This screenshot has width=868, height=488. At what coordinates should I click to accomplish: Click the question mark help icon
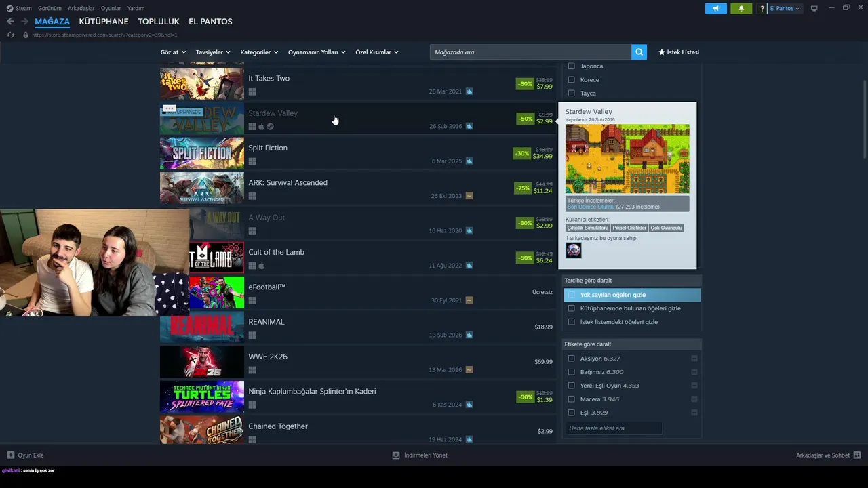pyautogui.click(x=762, y=8)
